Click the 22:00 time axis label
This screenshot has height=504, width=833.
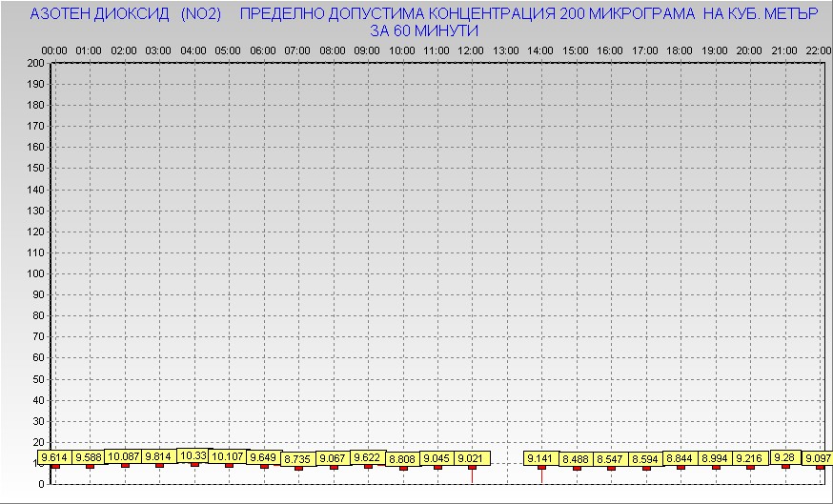coord(818,50)
